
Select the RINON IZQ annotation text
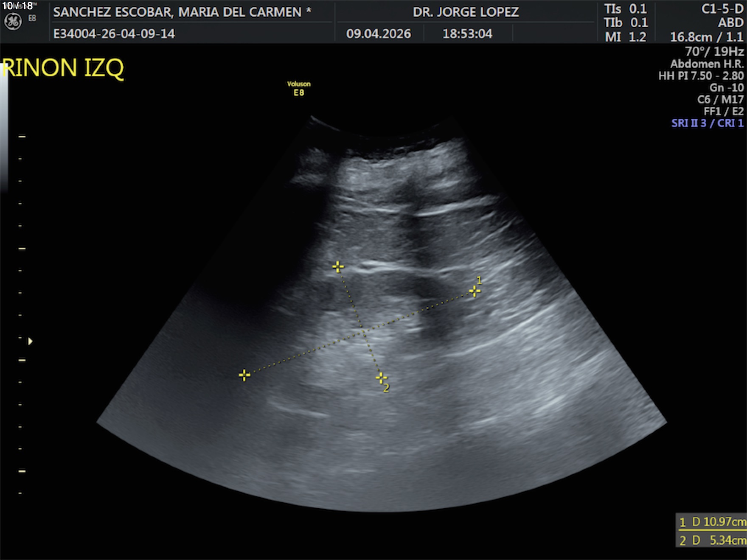point(64,68)
